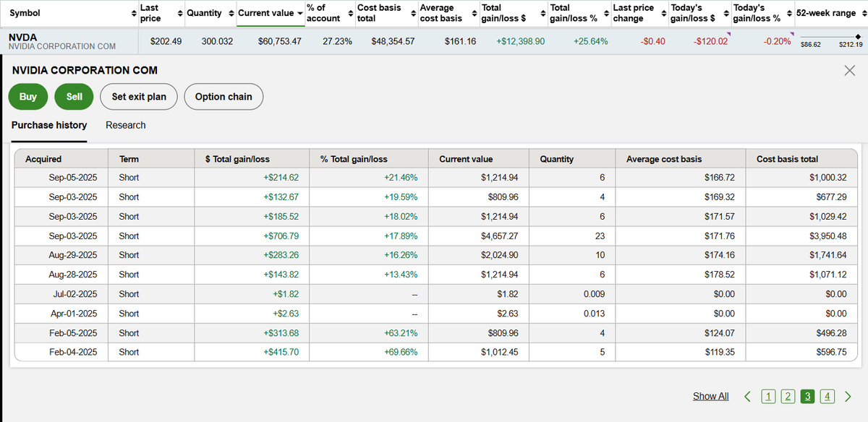
Task: Switch to the Research tab
Action: pos(126,125)
